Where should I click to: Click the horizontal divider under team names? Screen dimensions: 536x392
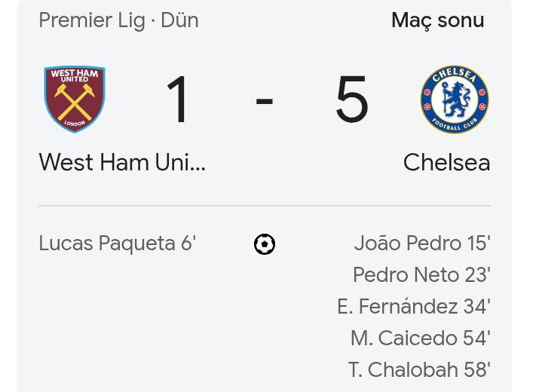265,206
